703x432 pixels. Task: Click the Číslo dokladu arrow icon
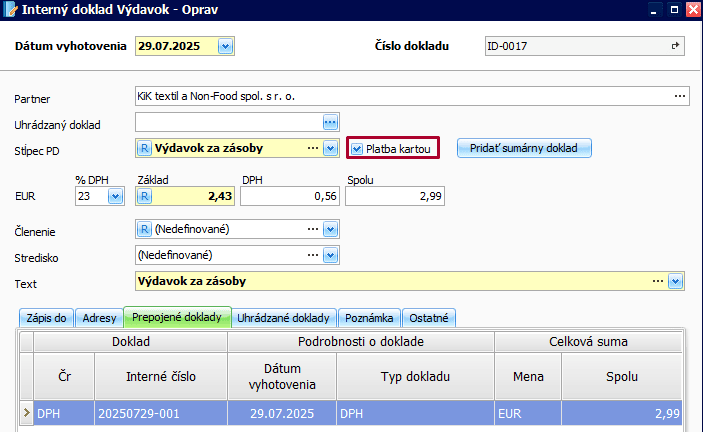point(676,46)
